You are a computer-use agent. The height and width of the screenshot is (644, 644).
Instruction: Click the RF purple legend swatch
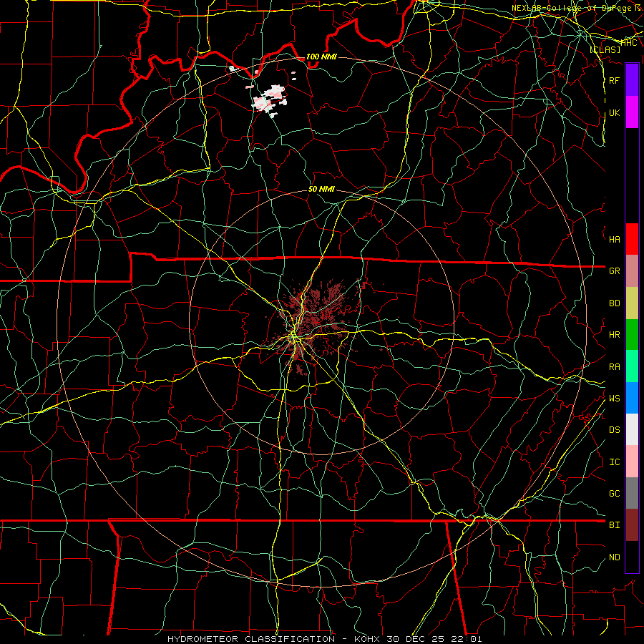coord(632,80)
